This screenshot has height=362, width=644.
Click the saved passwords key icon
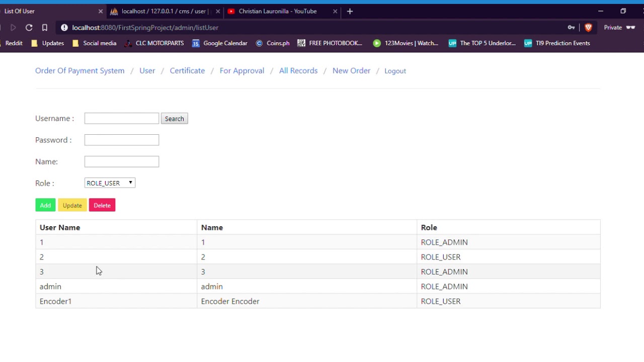click(x=571, y=28)
